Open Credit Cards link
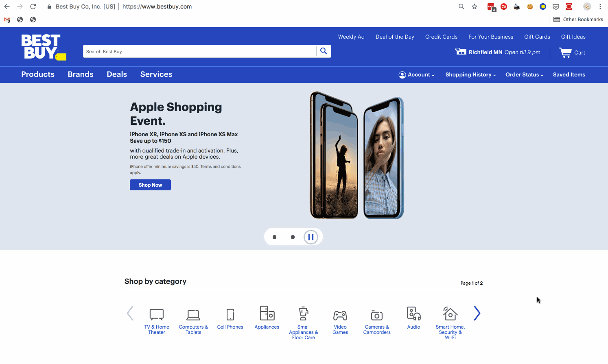The image size is (608, 364). tap(441, 37)
